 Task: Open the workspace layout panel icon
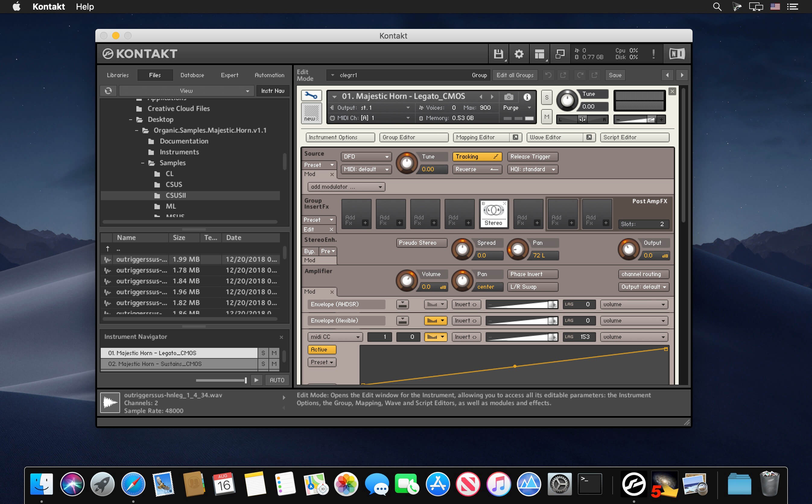[540, 54]
